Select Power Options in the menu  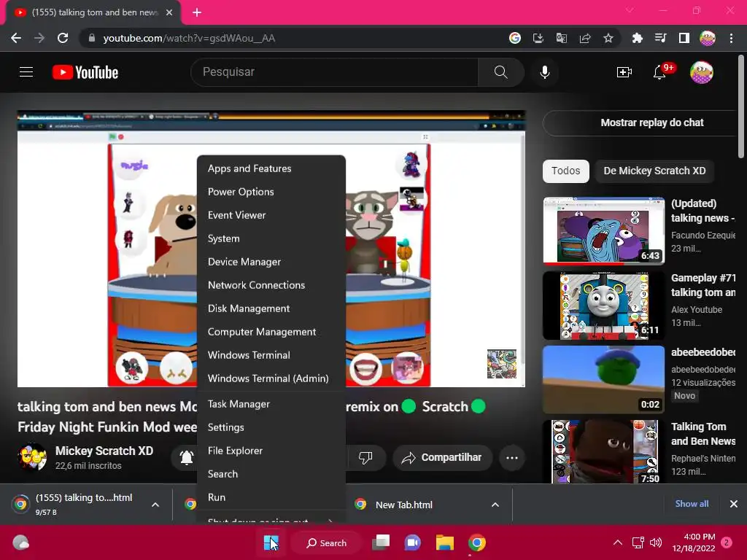pos(271,192)
